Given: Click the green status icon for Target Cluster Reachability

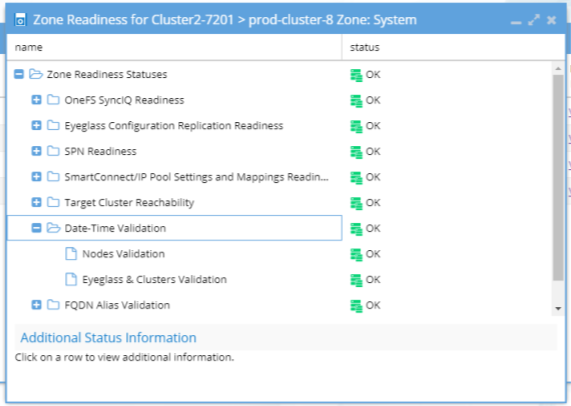Looking at the screenshot, I should coord(356,203).
